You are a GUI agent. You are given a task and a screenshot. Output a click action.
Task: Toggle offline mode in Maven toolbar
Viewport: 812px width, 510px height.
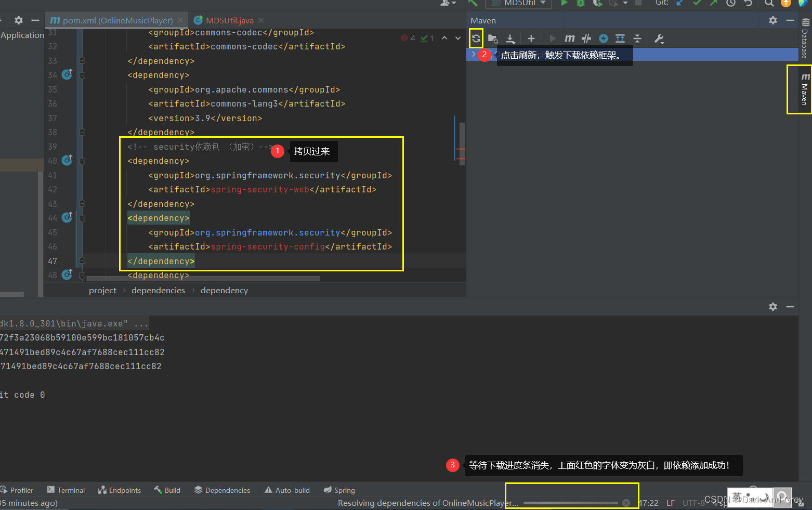[586, 38]
